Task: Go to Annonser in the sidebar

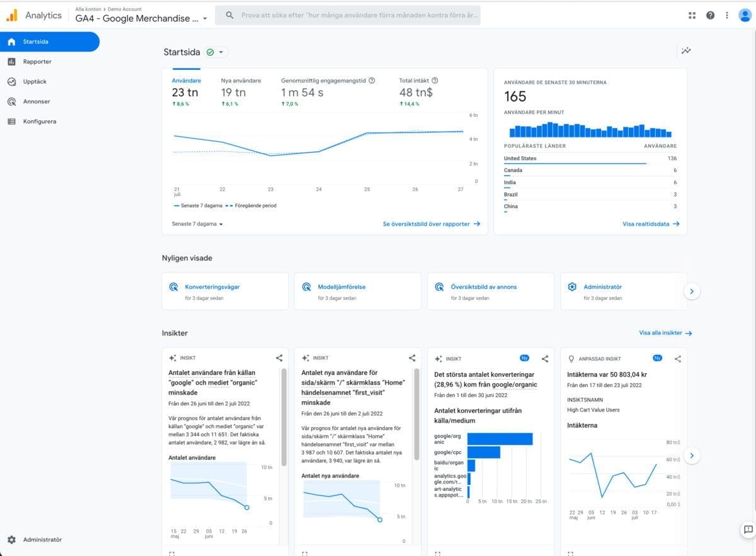Action: (x=37, y=101)
